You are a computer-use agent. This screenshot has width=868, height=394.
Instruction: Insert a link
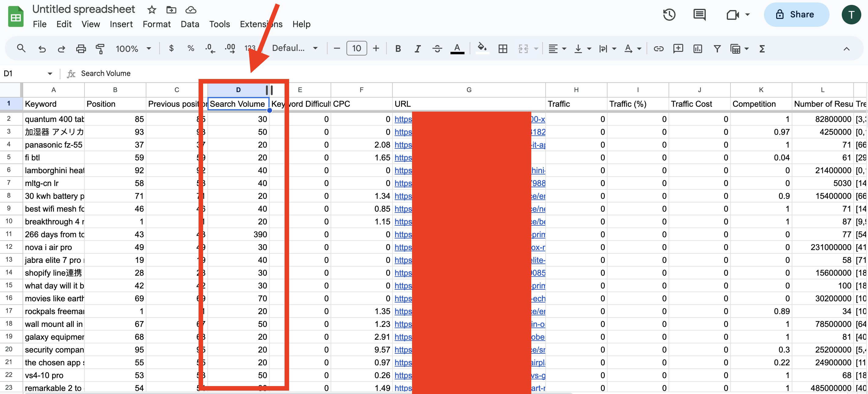658,48
